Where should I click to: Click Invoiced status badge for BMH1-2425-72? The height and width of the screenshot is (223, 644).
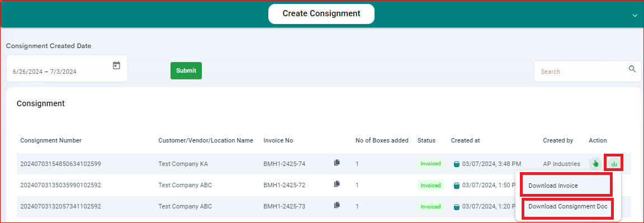[430, 185]
